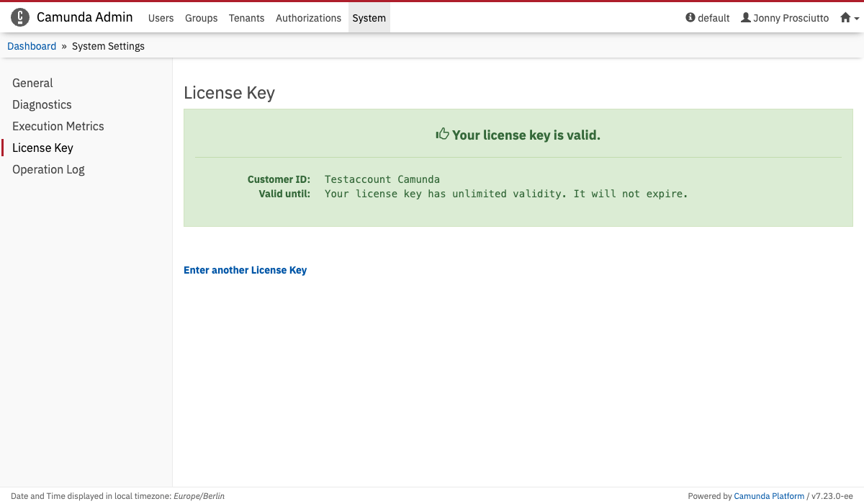
Task: Open Diagnostics settings in the sidebar
Action: 42,104
